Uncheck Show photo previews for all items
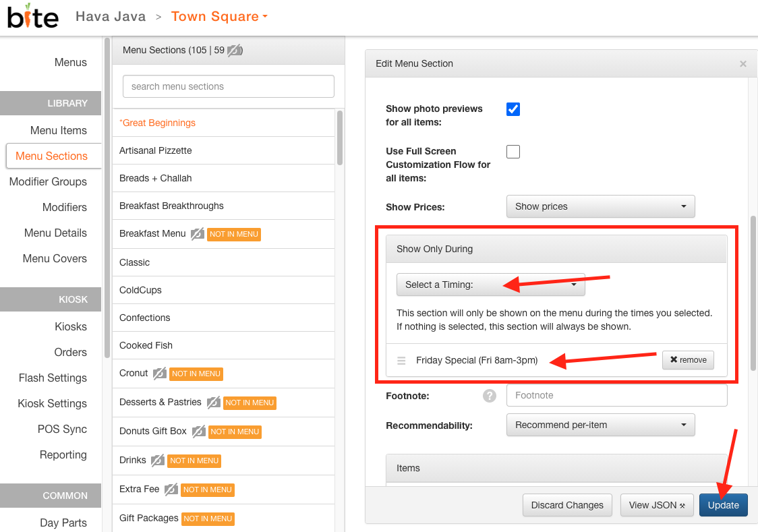758x532 pixels. coord(513,109)
